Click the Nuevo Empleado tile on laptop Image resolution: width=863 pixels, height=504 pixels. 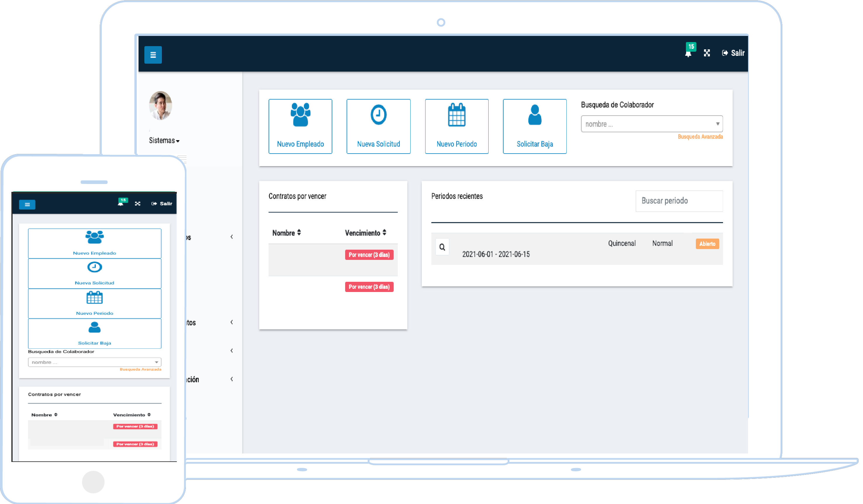[300, 126]
